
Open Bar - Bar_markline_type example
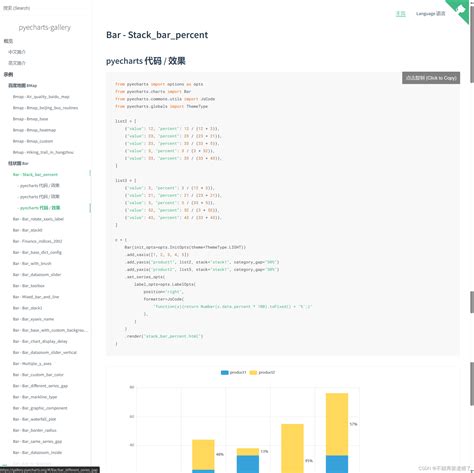(x=35, y=397)
